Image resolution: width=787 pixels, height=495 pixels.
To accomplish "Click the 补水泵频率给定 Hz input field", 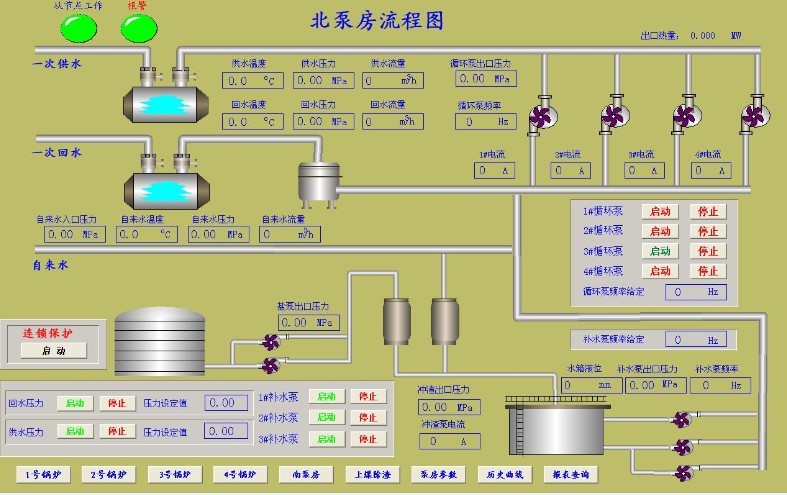I will coord(696,340).
